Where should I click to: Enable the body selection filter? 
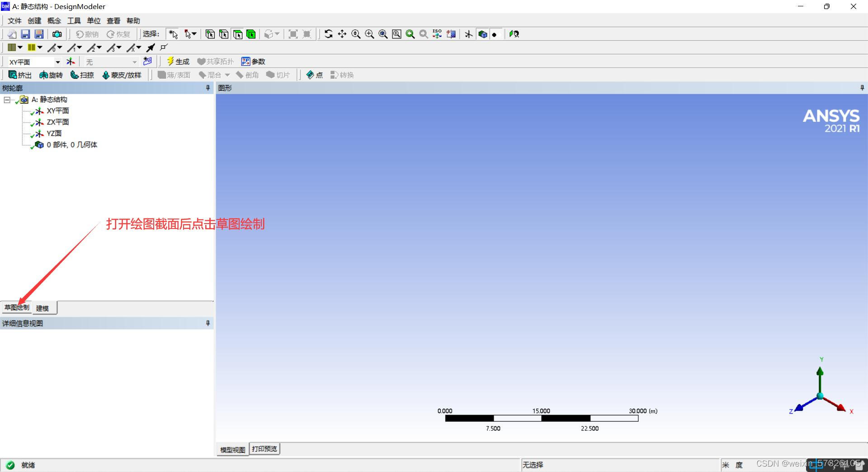coord(251,34)
